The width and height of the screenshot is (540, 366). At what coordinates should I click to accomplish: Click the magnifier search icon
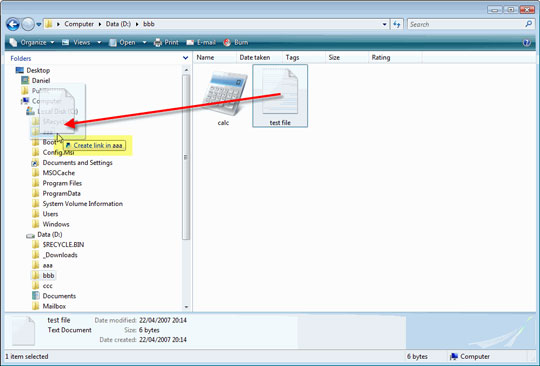click(529, 24)
